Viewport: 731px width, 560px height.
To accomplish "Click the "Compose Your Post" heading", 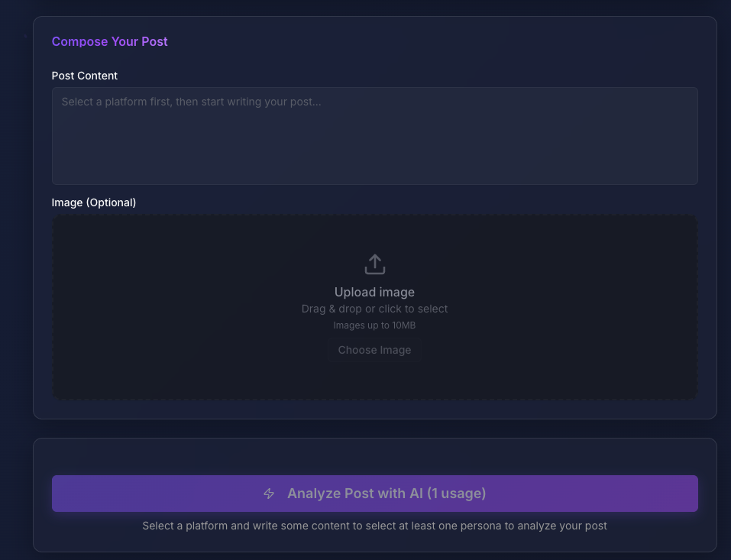I will (109, 41).
